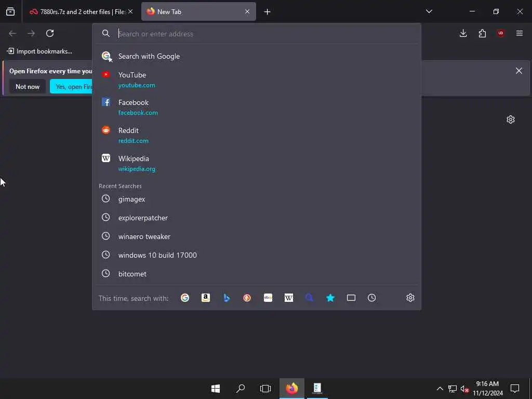The width and height of the screenshot is (532, 399).
Task: Search this time with Wikipedia icon
Action: (289, 298)
